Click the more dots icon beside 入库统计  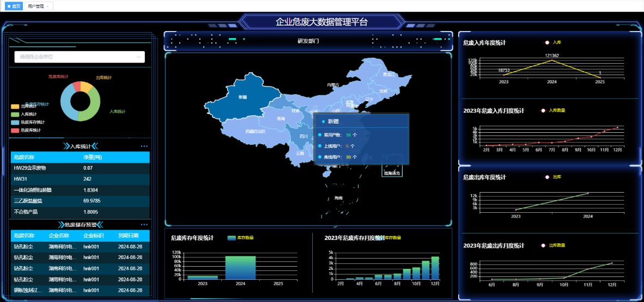click(144, 146)
